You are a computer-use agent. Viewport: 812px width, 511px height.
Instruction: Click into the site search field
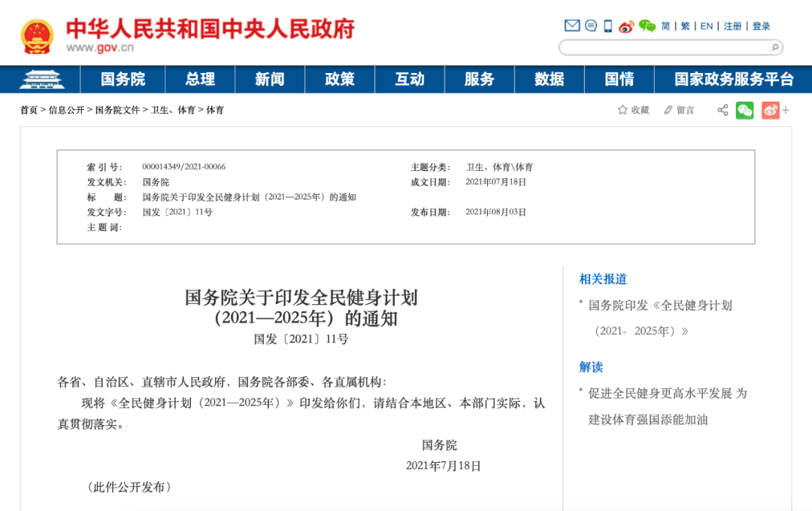[x=662, y=47]
